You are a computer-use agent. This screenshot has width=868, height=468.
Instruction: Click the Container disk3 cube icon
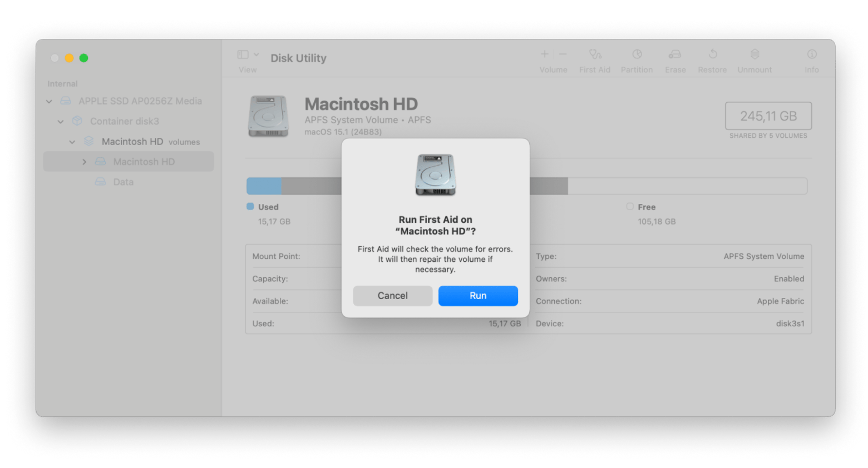tap(77, 121)
